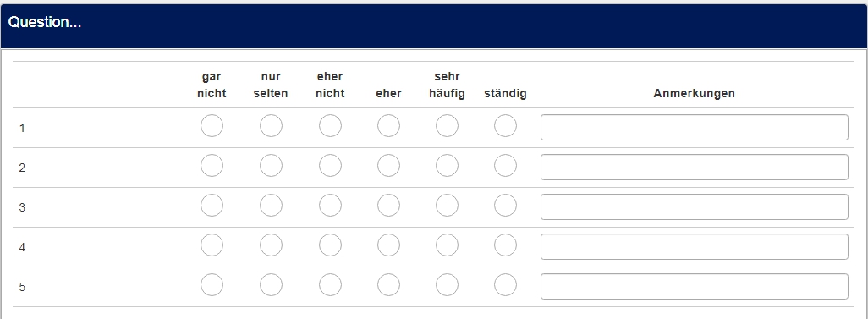Select 'eher nicht' in row 4
This screenshot has height=319, width=868.
[x=330, y=245]
